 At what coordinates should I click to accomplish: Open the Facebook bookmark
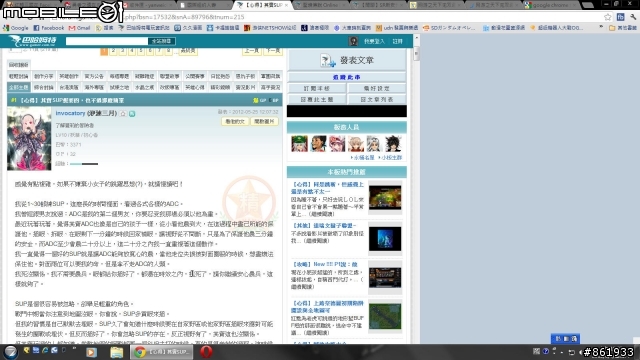point(49,28)
